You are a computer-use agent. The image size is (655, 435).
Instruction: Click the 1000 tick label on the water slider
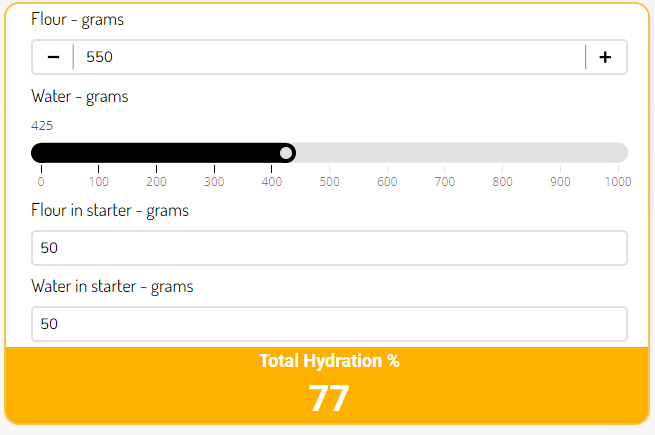click(617, 182)
